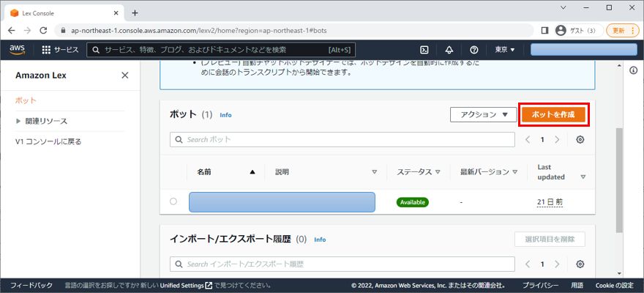The image size is (644, 293).
Task: Click the Search インポート/エクスポート履歴 field
Action: click(342, 264)
